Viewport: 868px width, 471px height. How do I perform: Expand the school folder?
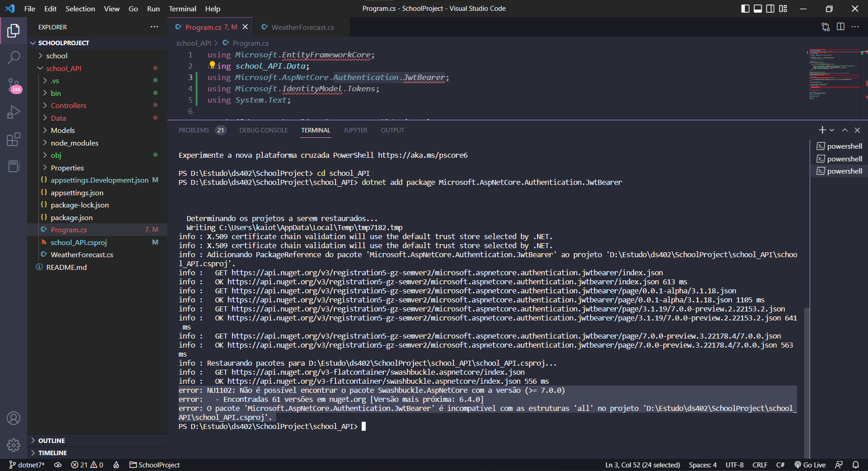point(97,56)
